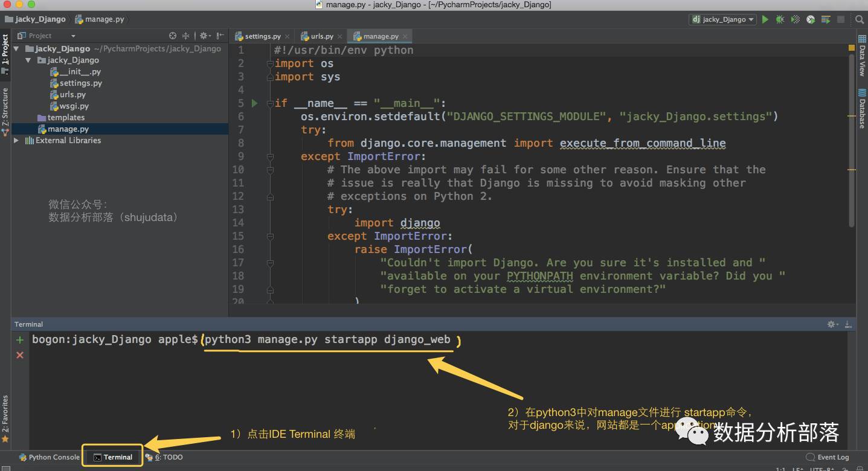The image size is (868, 471).
Task: Hide the Terminal panel icon
Action: 849,324
